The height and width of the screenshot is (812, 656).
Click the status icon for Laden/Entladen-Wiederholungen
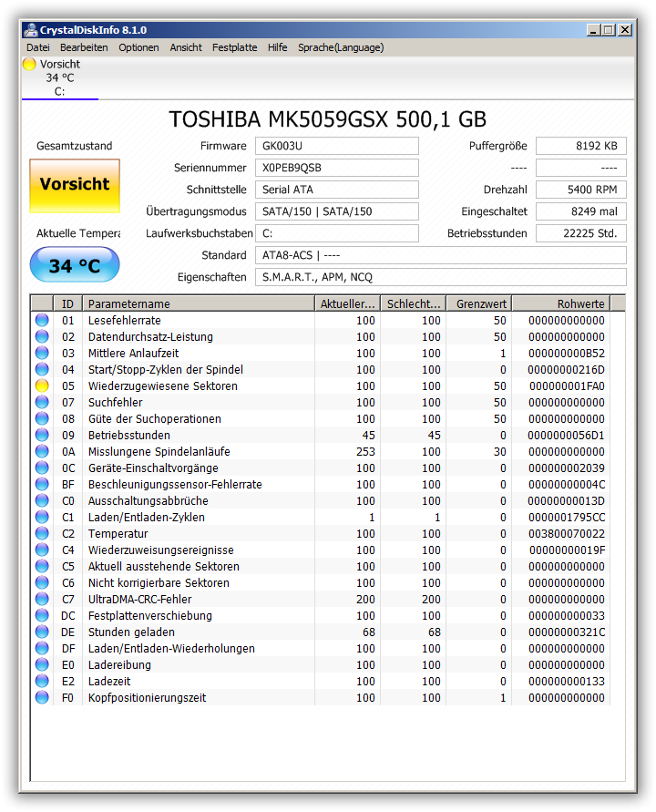coord(42,648)
